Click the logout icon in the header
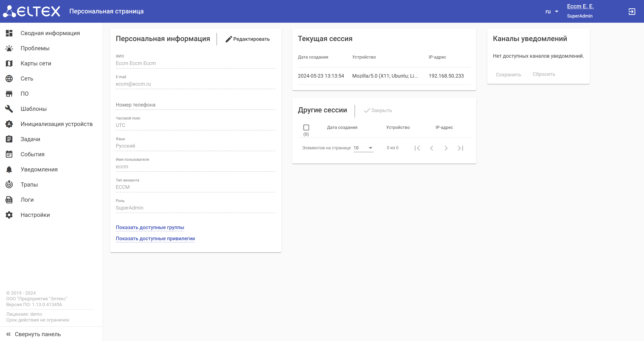 click(x=632, y=11)
